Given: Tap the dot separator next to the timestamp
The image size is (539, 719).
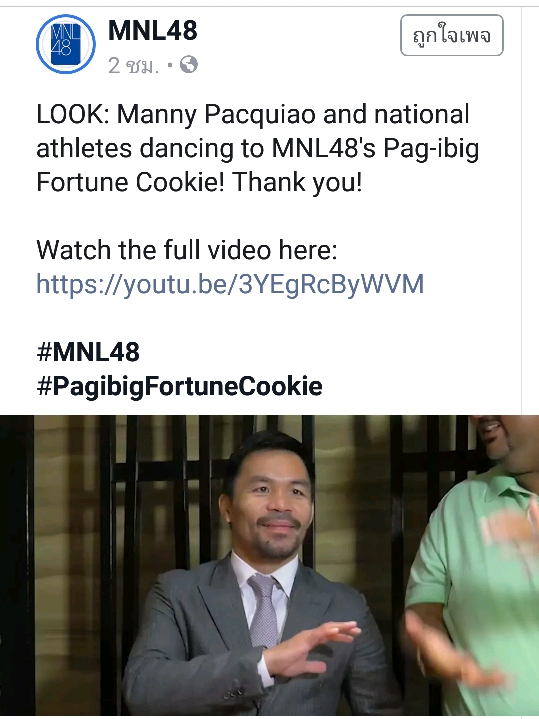Looking at the screenshot, I should coord(170,66).
